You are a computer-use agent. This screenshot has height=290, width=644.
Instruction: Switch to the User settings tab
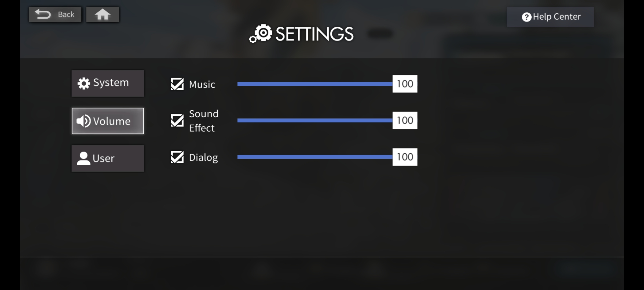point(108,158)
